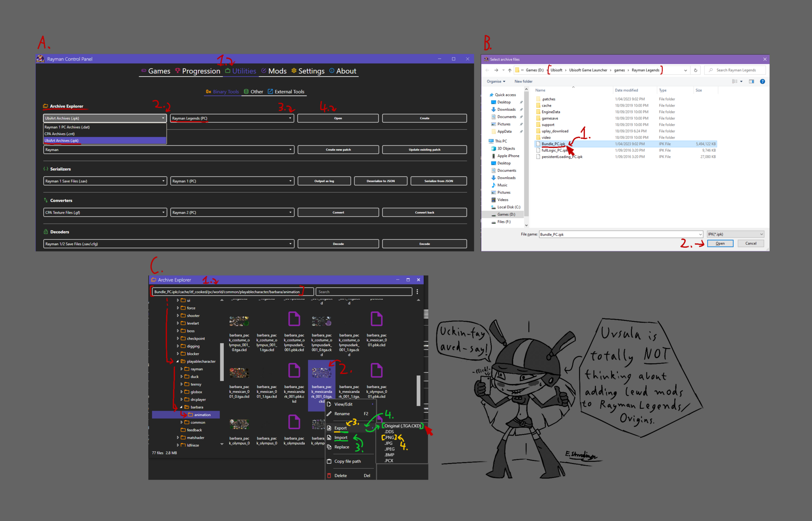This screenshot has width=812, height=521.
Task: Choose Rayman 1 PC Archives (.dat) option
Action: coord(104,127)
